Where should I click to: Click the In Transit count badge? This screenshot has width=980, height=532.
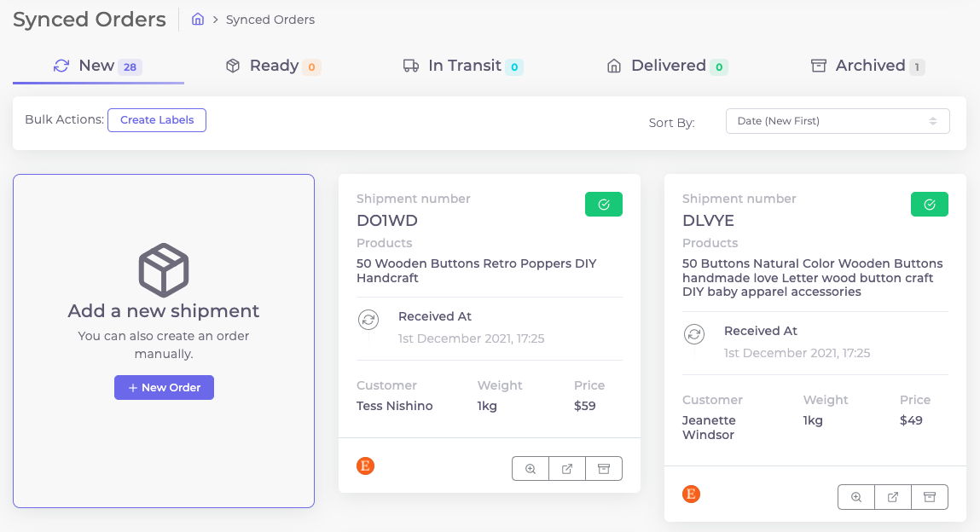click(x=514, y=66)
